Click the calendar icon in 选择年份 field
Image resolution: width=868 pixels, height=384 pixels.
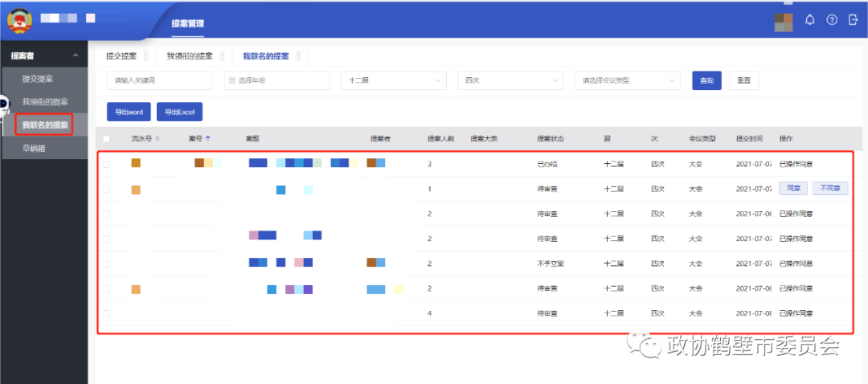[x=232, y=80]
